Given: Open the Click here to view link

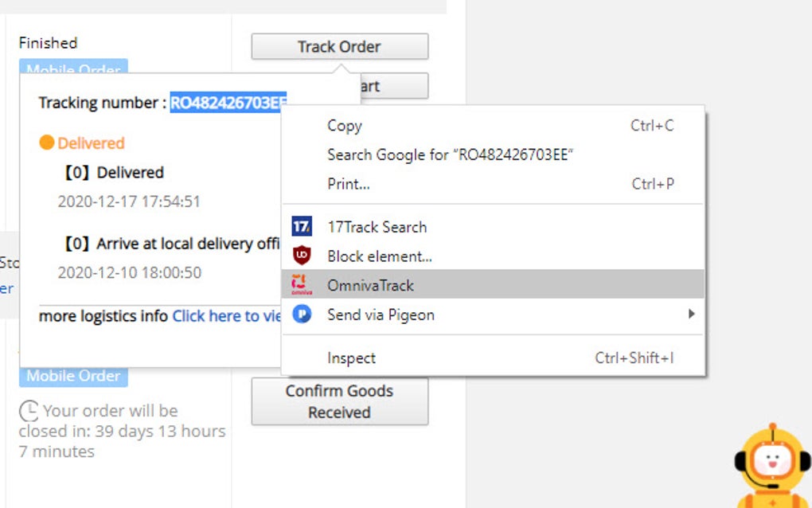Looking at the screenshot, I should [227, 316].
